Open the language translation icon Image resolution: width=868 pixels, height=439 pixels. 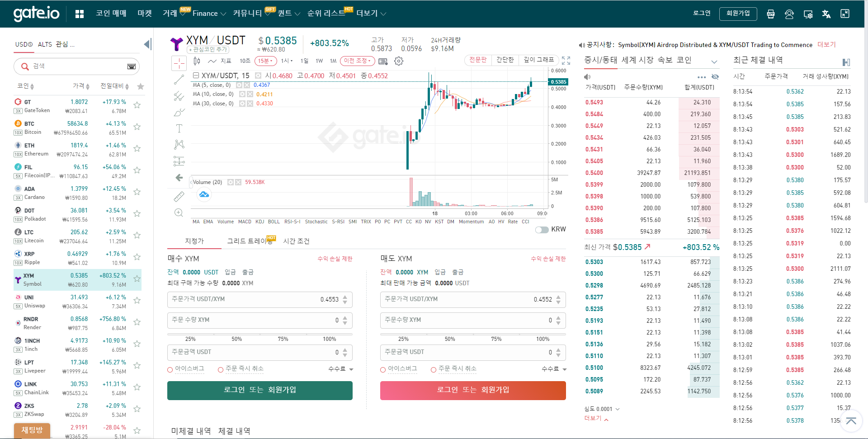point(826,14)
